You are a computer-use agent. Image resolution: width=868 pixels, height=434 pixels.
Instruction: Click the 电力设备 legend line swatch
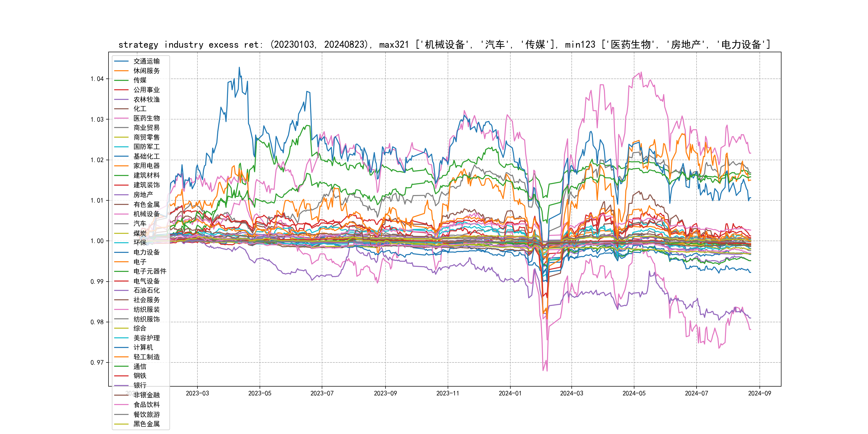pyautogui.click(x=121, y=252)
